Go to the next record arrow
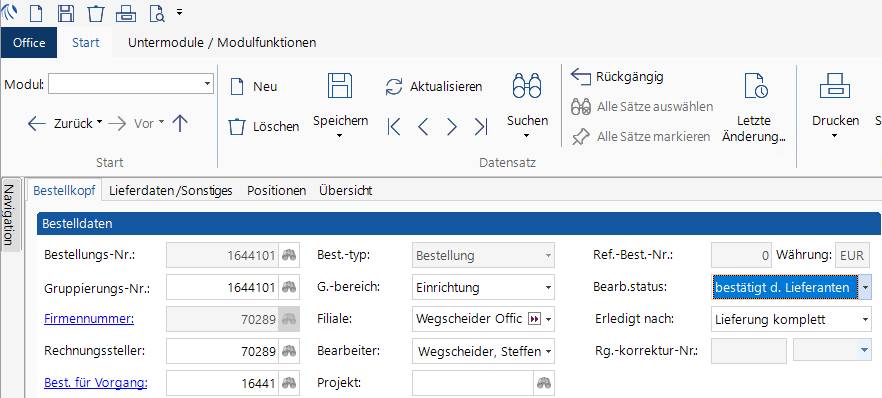This screenshot has width=882, height=398. pos(452,126)
